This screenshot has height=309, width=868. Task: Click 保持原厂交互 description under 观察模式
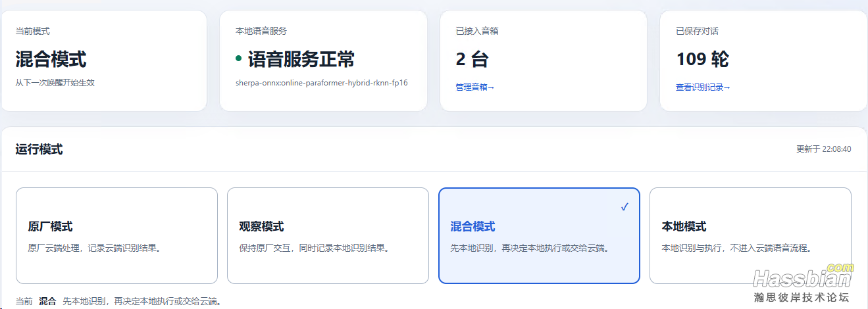[315, 248]
